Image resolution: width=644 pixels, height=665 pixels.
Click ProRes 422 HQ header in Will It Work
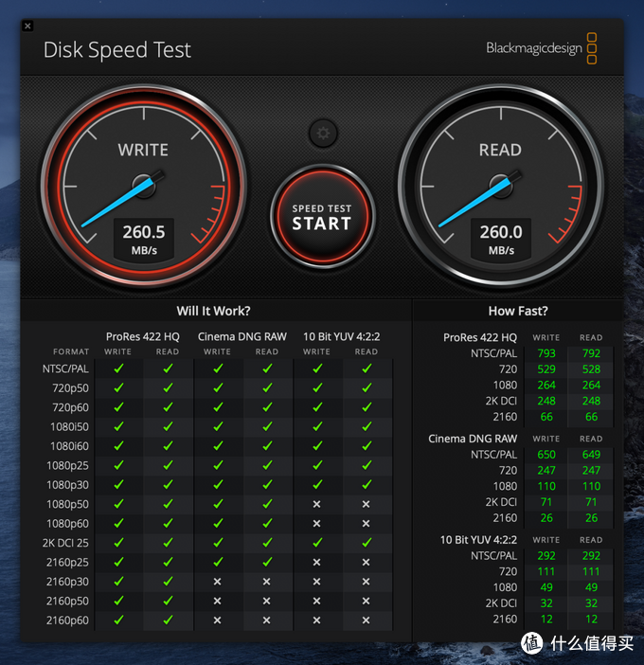coord(142,336)
